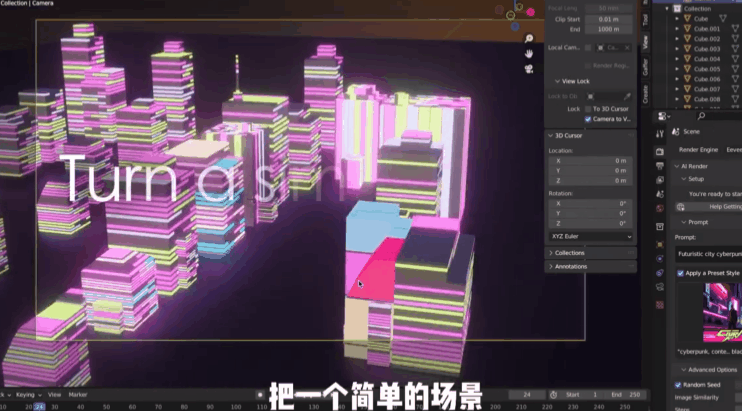This screenshot has height=411, width=742.
Task: Collapse the 3D Cursor panel
Action: click(551, 135)
